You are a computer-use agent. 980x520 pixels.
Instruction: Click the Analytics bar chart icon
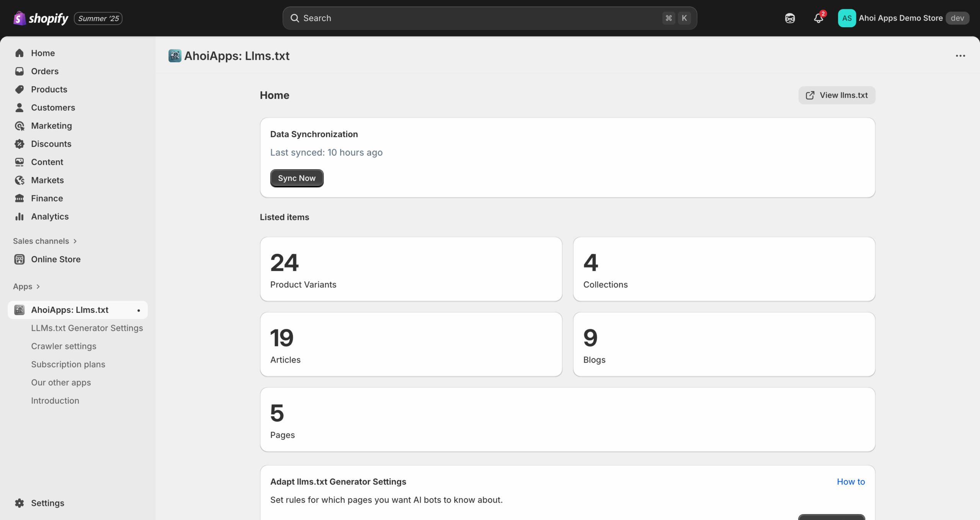pyautogui.click(x=20, y=217)
